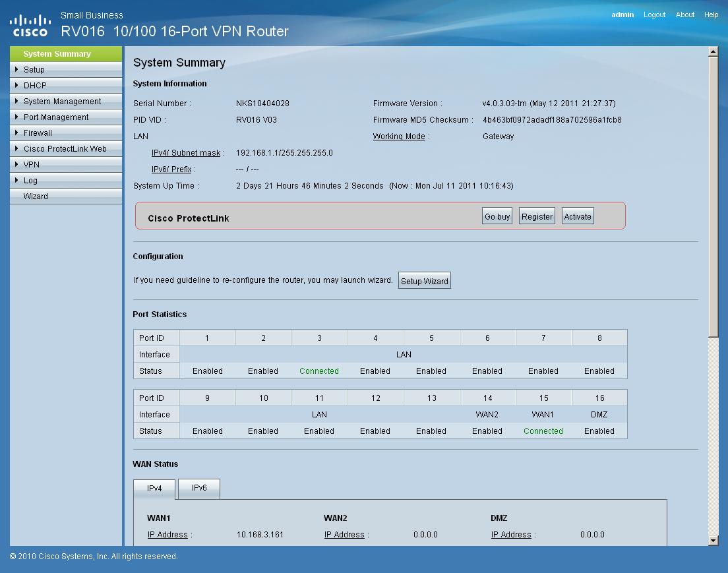Open the System Management label
The image size is (728, 573).
pyautogui.click(x=62, y=102)
